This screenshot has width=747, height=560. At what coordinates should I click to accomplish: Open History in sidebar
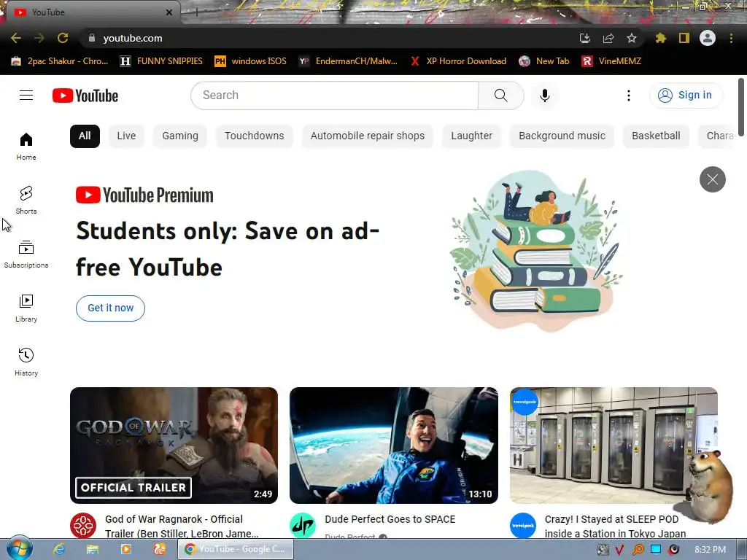coord(26,362)
